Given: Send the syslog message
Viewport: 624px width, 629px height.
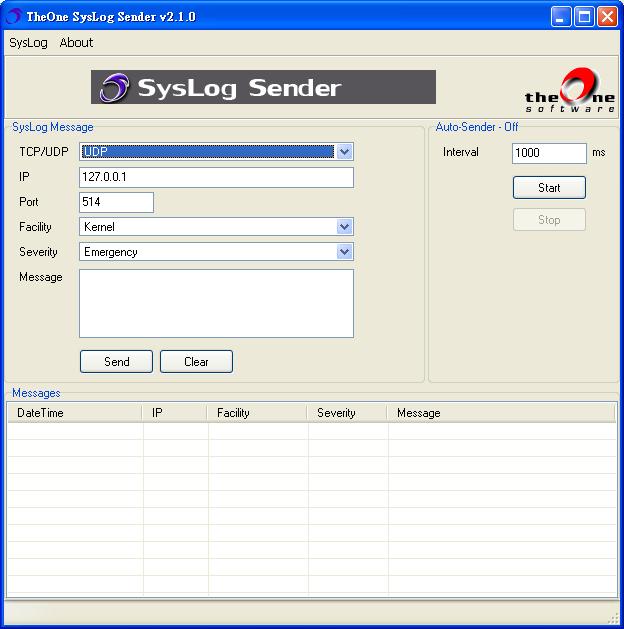Looking at the screenshot, I should point(116,361).
